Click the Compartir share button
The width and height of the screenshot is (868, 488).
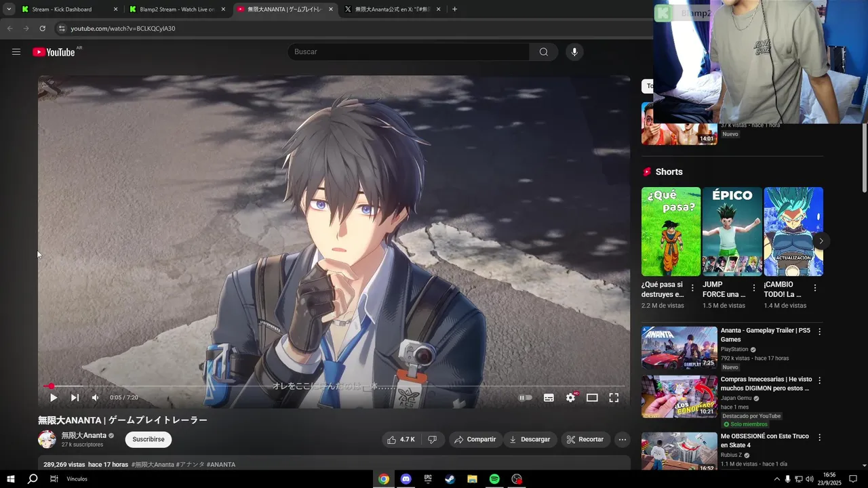tap(475, 439)
